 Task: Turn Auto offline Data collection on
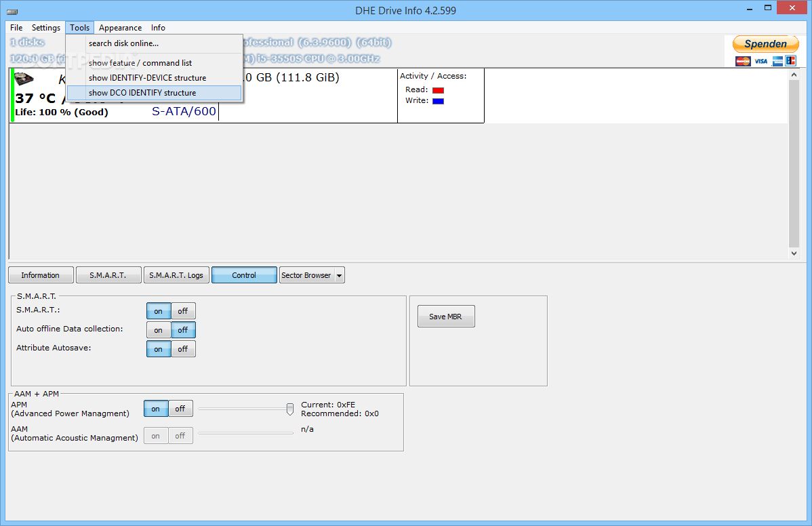tap(159, 330)
